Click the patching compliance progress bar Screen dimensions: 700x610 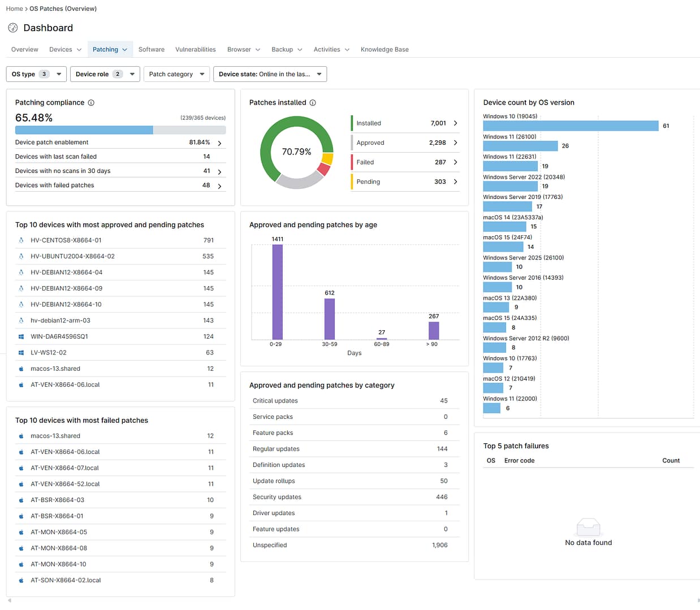coord(120,129)
